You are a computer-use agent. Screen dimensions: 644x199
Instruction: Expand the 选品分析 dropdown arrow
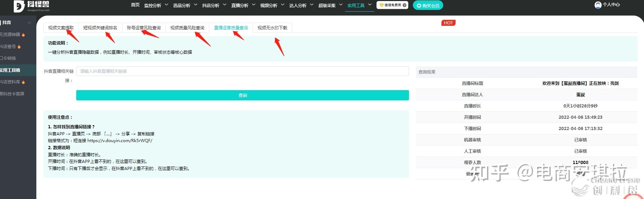195,5
